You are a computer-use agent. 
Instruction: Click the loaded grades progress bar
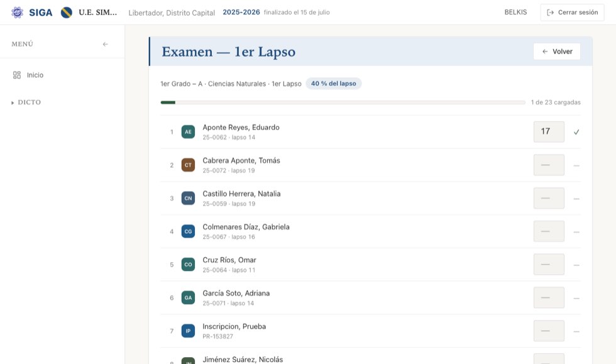click(x=343, y=102)
